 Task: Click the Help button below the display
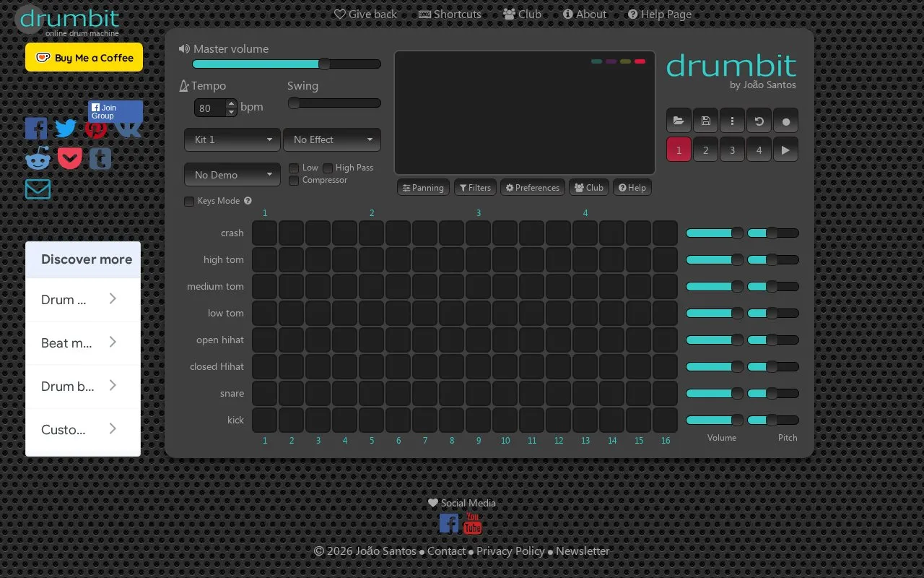pyautogui.click(x=632, y=188)
